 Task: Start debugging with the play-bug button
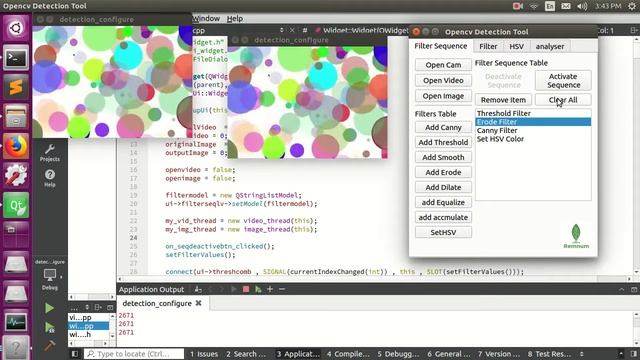pos(49,327)
